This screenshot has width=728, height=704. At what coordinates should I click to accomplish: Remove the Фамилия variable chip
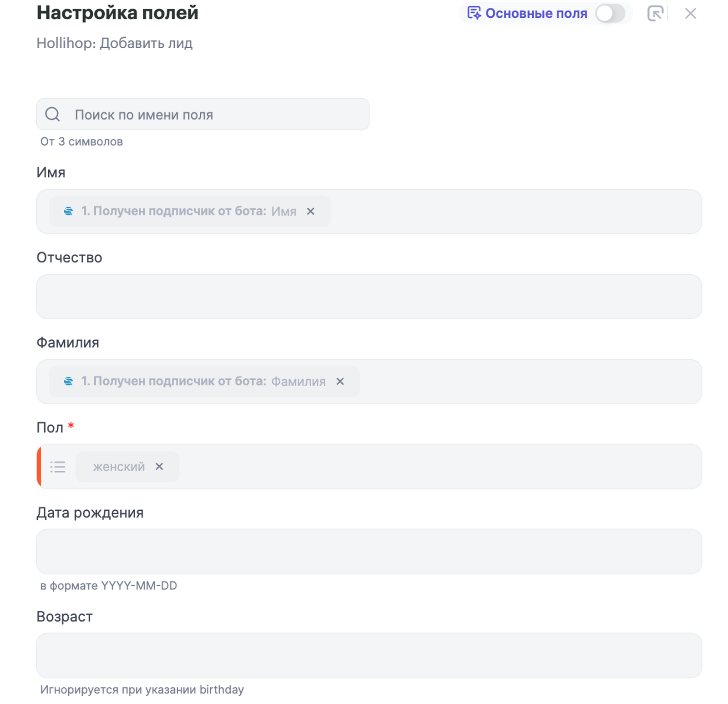coord(340,382)
